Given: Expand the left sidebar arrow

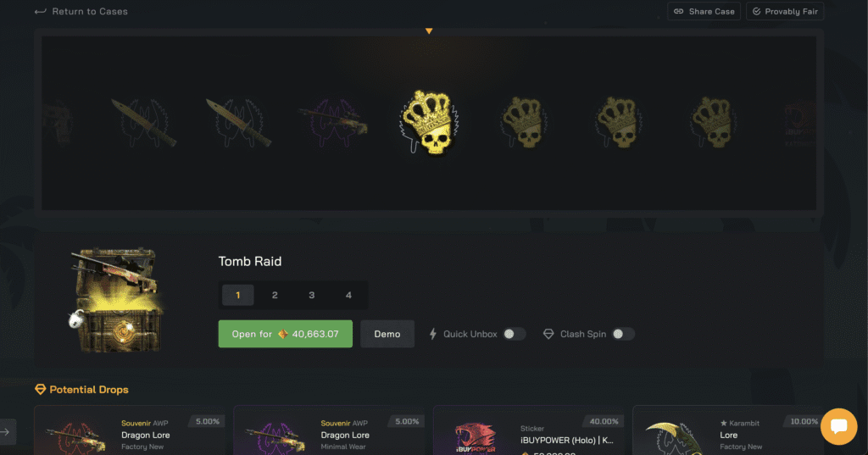Looking at the screenshot, I should click(6, 432).
